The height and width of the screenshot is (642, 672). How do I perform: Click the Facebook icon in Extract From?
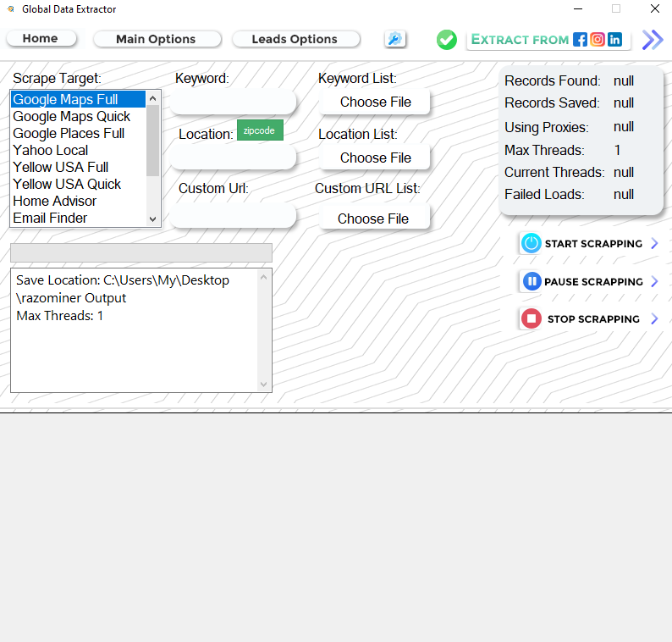click(x=580, y=40)
